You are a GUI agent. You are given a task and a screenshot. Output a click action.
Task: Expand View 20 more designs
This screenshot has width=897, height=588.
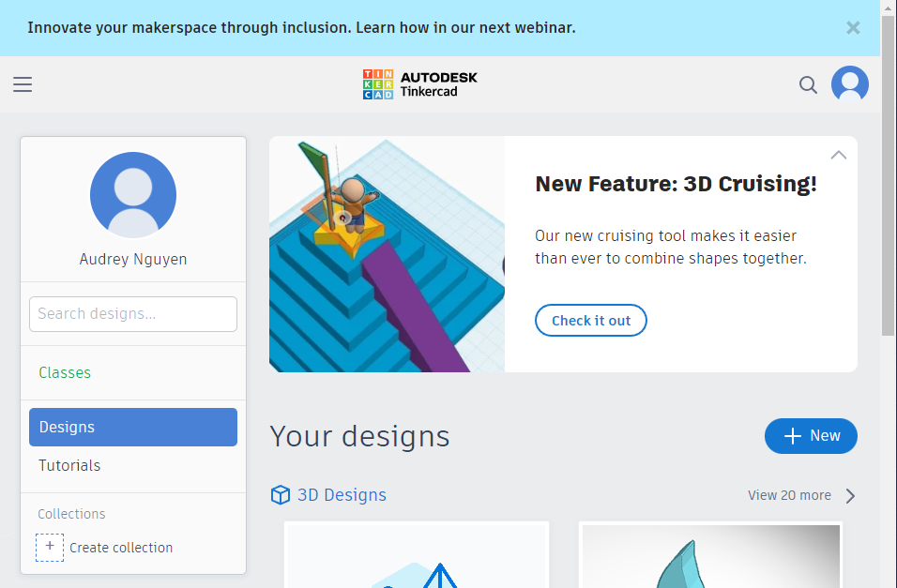click(789, 495)
